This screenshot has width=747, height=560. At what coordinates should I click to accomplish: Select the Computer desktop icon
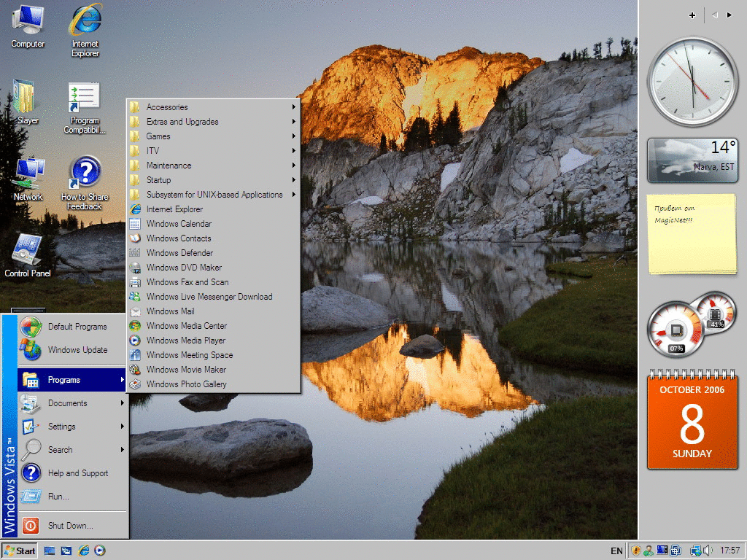click(28, 27)
